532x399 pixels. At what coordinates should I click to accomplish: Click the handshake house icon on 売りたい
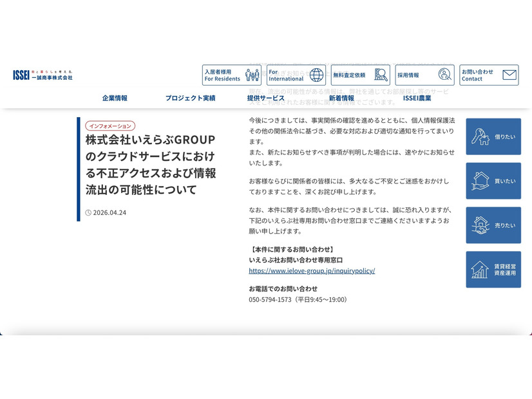tap(480, 225)
